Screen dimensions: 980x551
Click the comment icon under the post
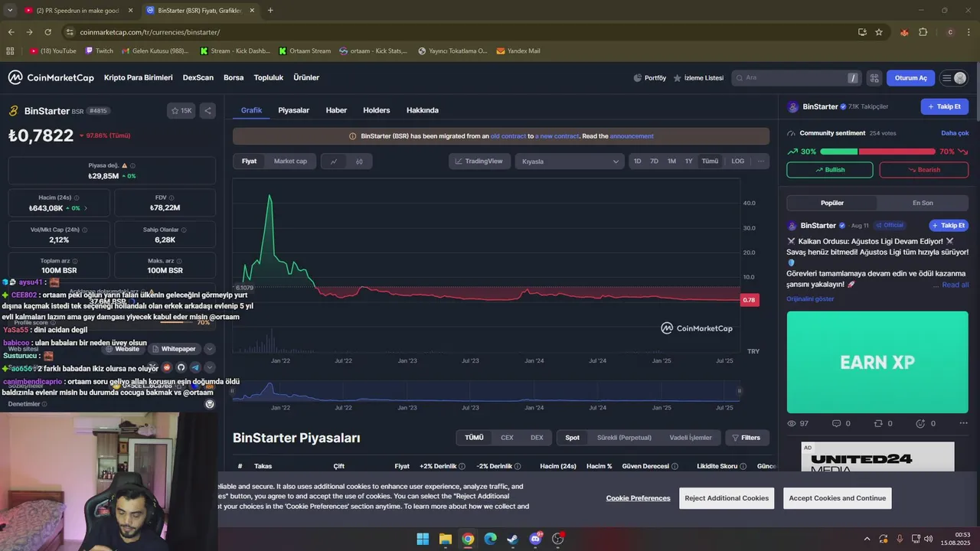point(836,423)
